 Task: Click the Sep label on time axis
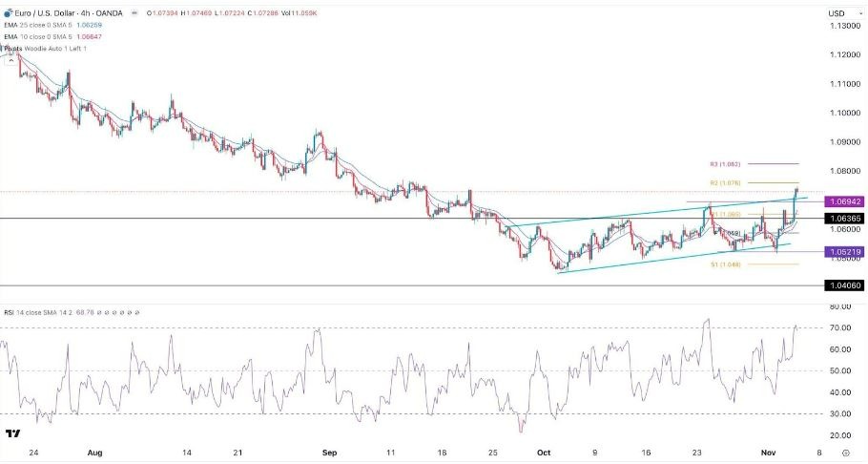click(329, 453)
